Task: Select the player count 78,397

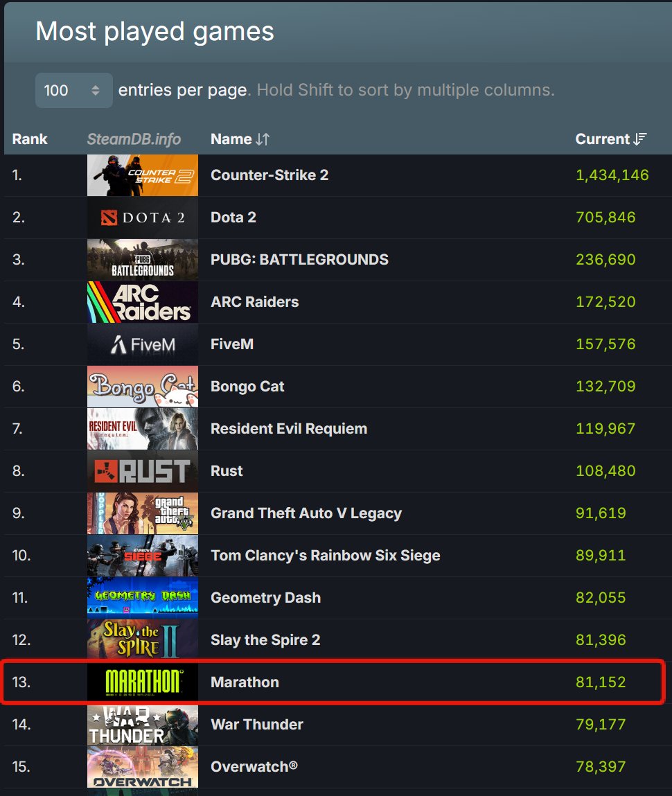Action: pos(601,766)
